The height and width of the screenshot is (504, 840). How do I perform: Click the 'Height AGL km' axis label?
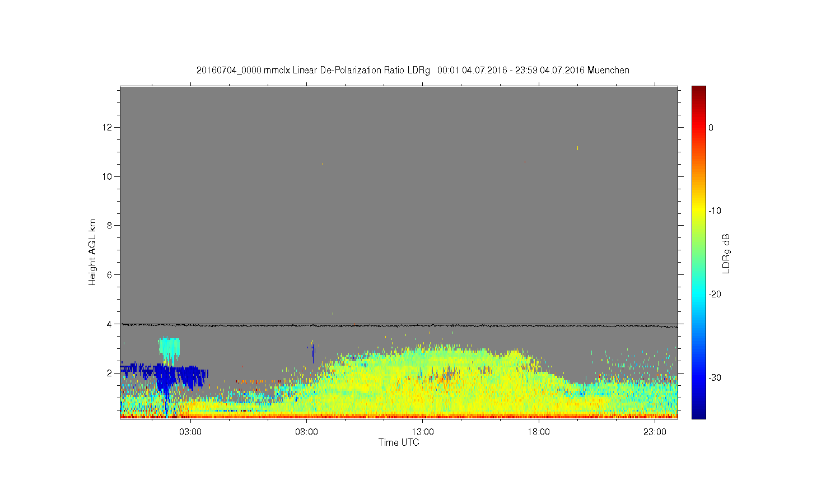(x=92, y=252)
